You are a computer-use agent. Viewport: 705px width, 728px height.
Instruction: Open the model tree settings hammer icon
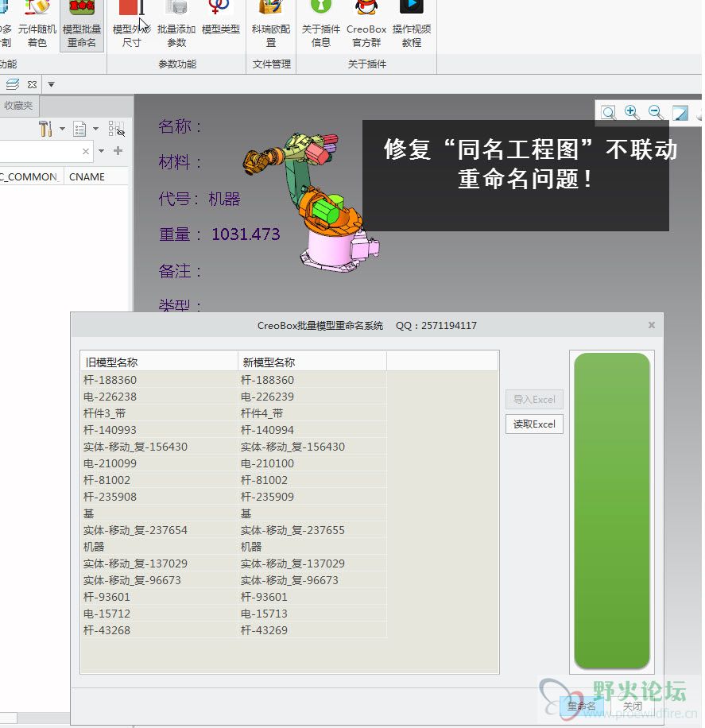pos(45,129)
